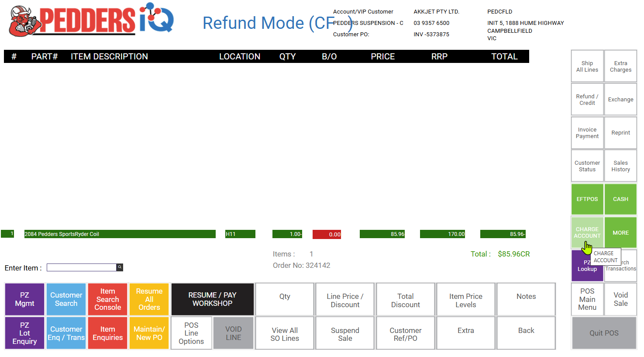Click the Qty button
Viewport: 644px width, 357px height.
coord(285,299)
